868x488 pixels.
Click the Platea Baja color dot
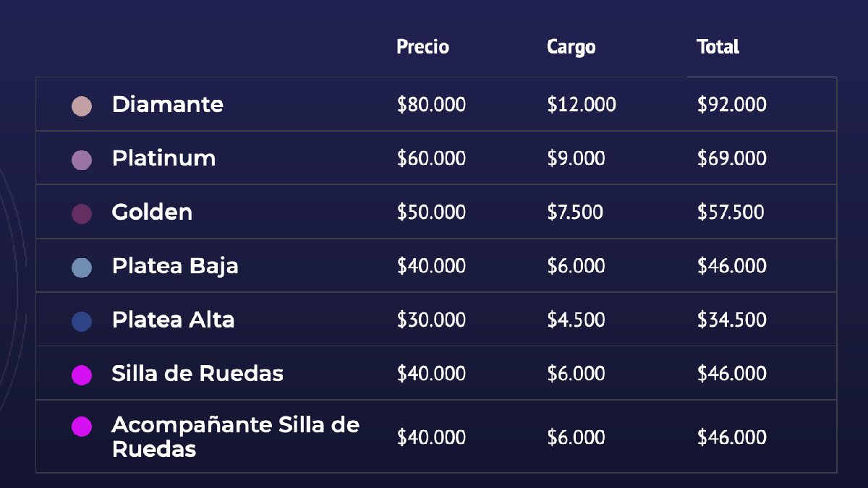(82, 267)
